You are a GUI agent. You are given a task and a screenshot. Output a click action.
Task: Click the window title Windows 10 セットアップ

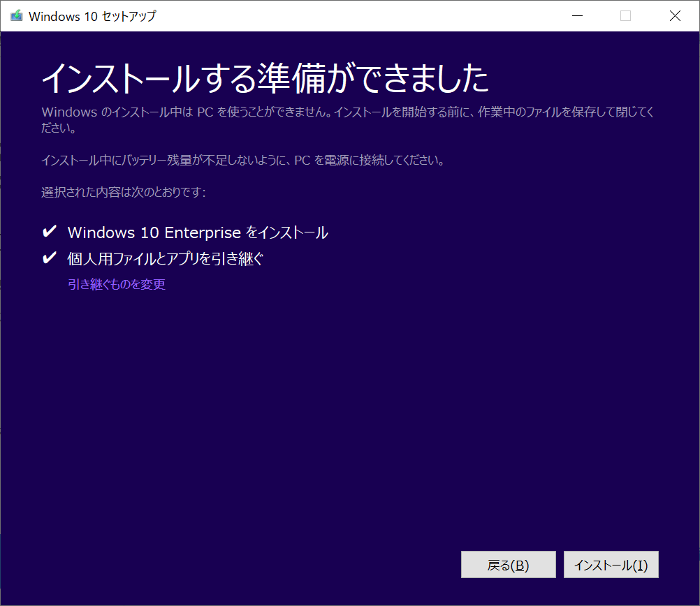click(x=92, y=16)
